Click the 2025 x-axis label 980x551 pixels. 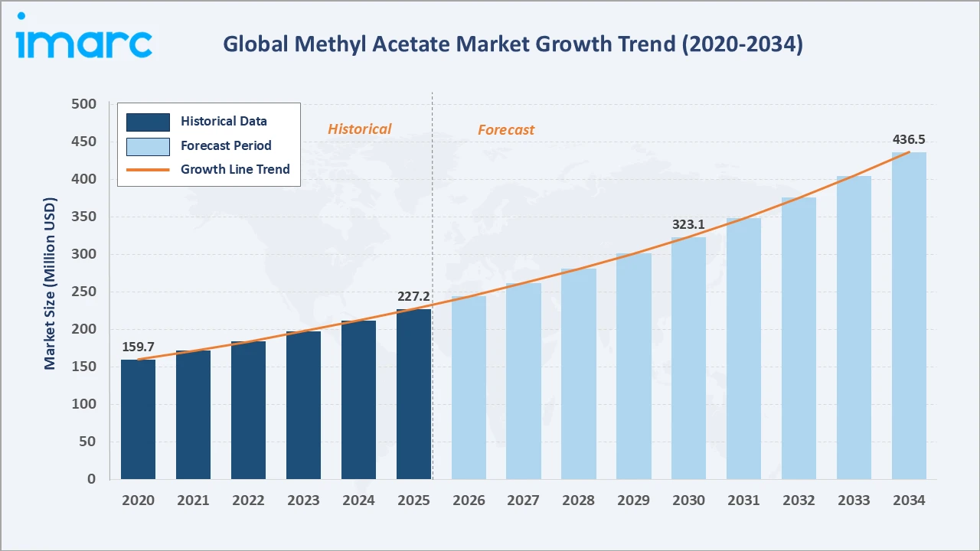tap(413, 500)
